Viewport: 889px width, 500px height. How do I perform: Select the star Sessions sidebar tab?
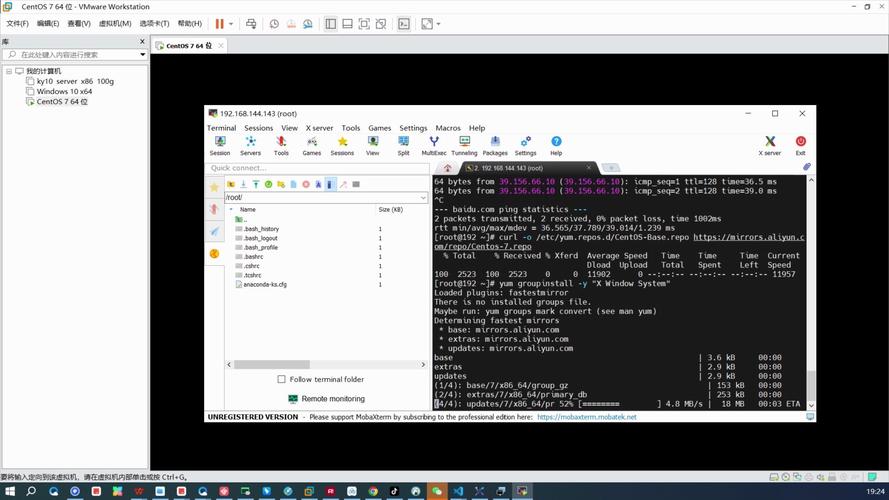click(x=214, y=187)
